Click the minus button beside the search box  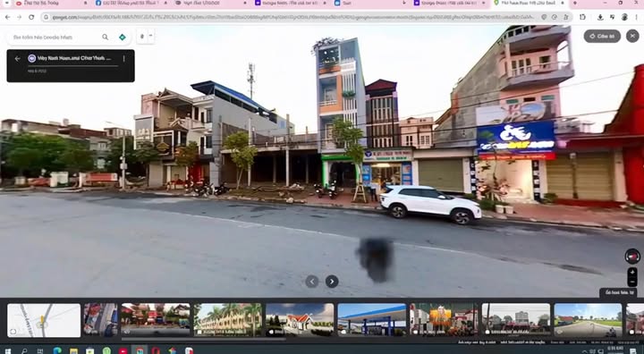pos(150,36)
